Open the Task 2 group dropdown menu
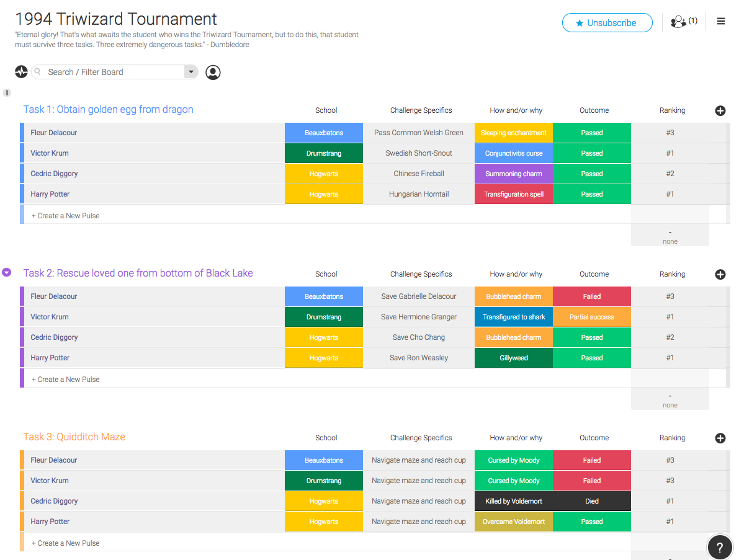 pos(7,272)
